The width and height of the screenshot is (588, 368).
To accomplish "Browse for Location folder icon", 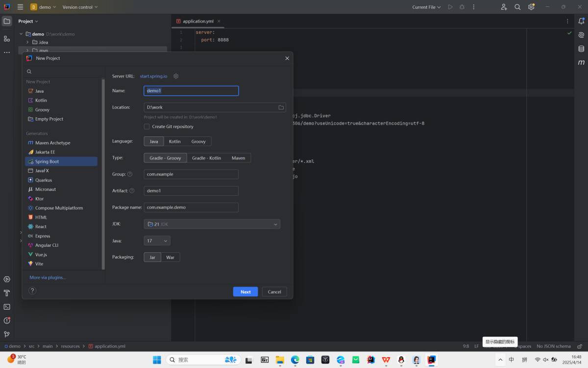I will click(x=281, y=107).
